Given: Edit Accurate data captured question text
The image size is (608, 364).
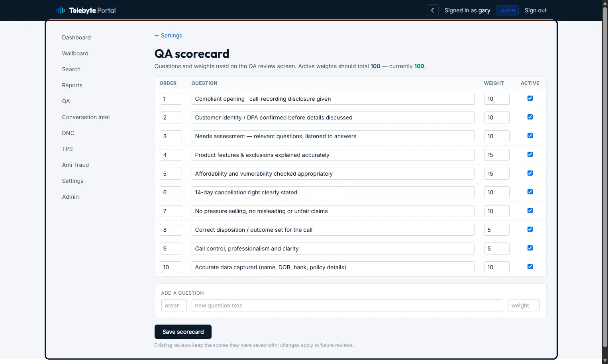Looking at the screenshot, I should coord(333,267).
